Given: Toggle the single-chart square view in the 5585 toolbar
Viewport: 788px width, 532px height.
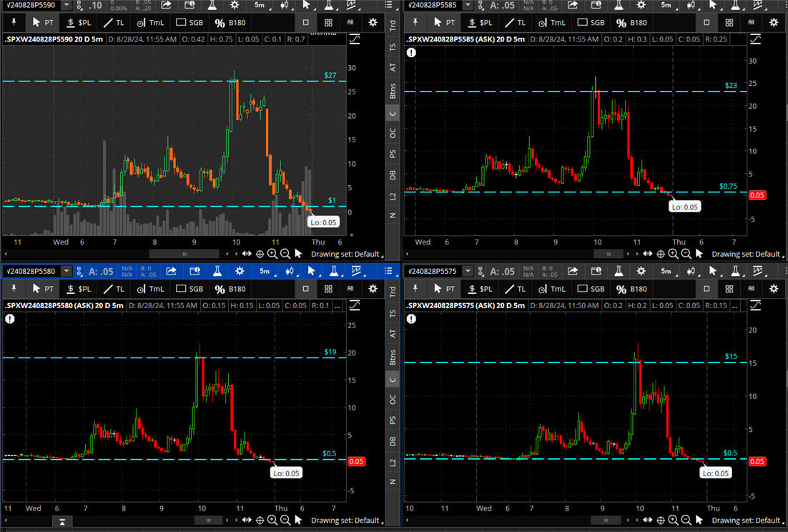Looking at the screenshot, I should 706,22.
